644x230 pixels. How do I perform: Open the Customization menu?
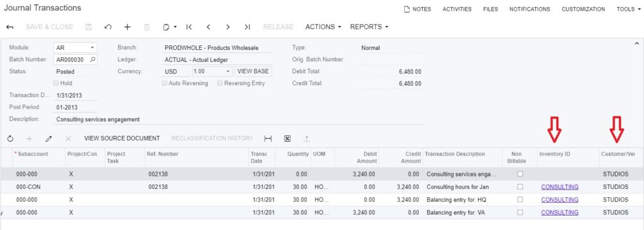click(583, 9)
